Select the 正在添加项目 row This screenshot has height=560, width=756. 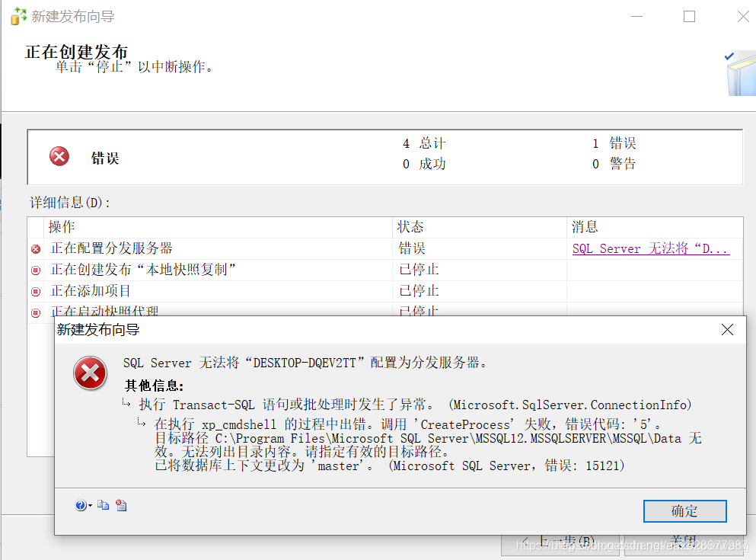click(384, 291)
